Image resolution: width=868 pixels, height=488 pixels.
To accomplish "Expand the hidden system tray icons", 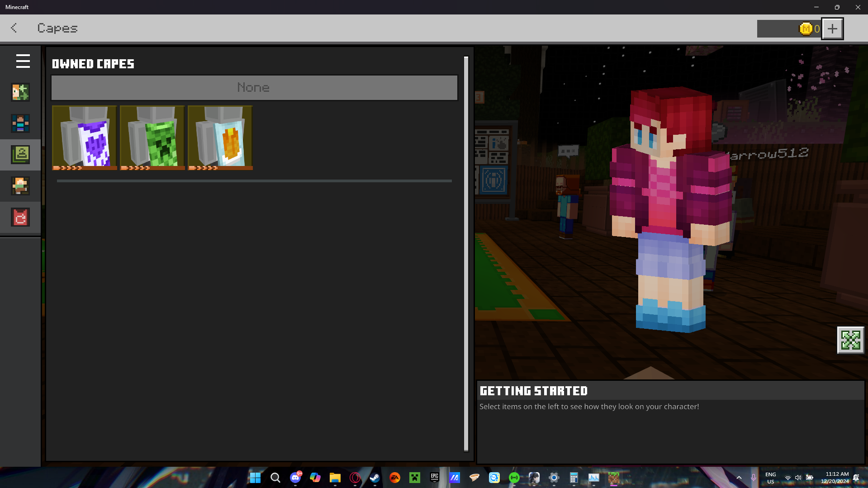I will point(739,478).
